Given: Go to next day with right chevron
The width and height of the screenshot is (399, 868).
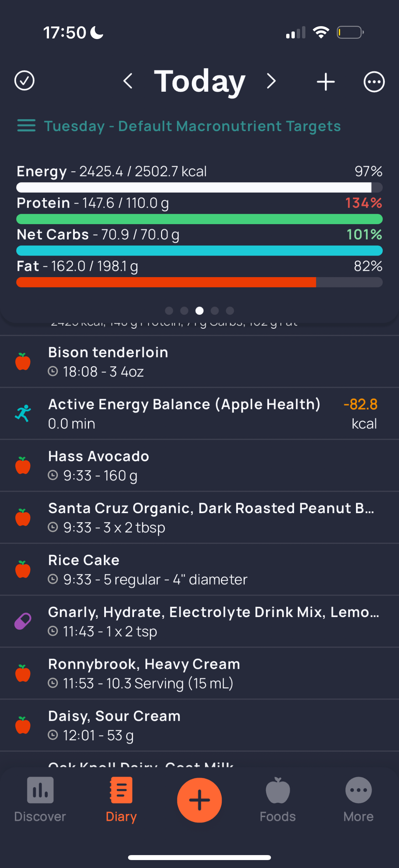Looking at the screenshot, I should [x=271, y=81].
